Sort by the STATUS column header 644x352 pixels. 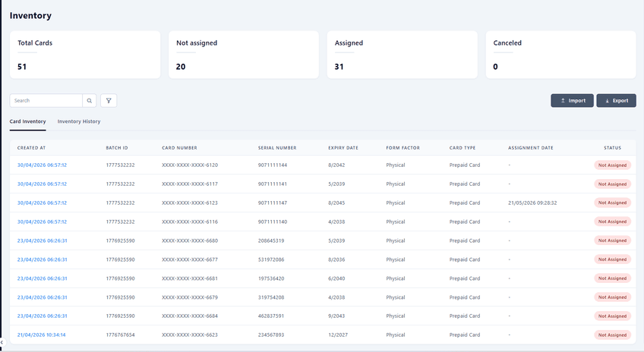[x=612, y=148]
